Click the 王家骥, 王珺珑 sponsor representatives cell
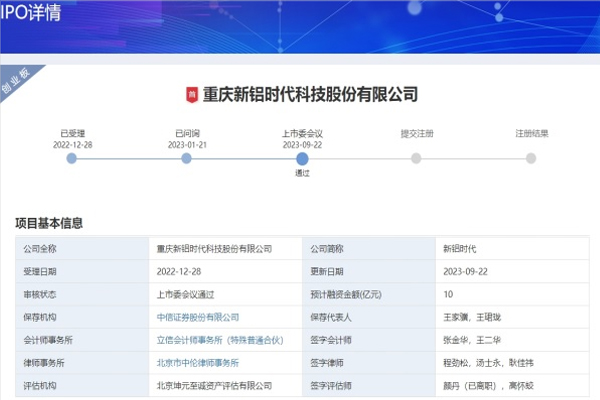600x400 pixels. click(x=476, y=317)
